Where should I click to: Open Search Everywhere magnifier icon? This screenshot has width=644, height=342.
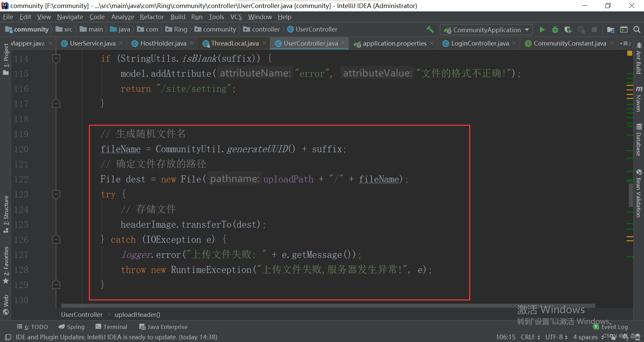pos(637,30)
